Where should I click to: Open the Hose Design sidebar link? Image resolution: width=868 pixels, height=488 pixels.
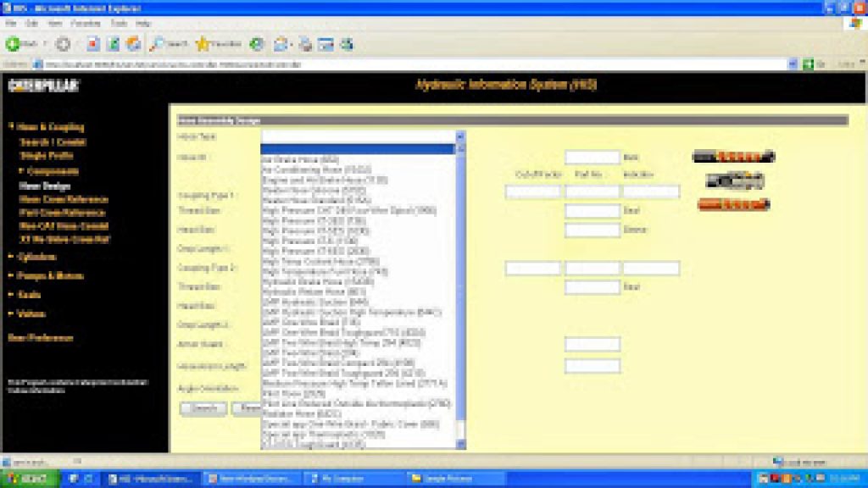tap(45, 186)
